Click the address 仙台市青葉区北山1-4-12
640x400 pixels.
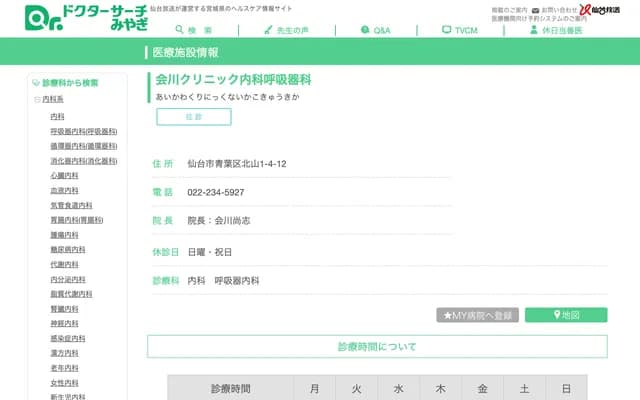(x=237, y=164)
